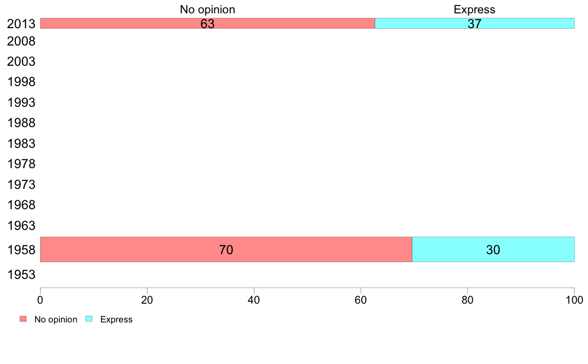The image size is (588, 364).
Task: Select the 2013 No opinion bar segment
Action: [207, 23]
